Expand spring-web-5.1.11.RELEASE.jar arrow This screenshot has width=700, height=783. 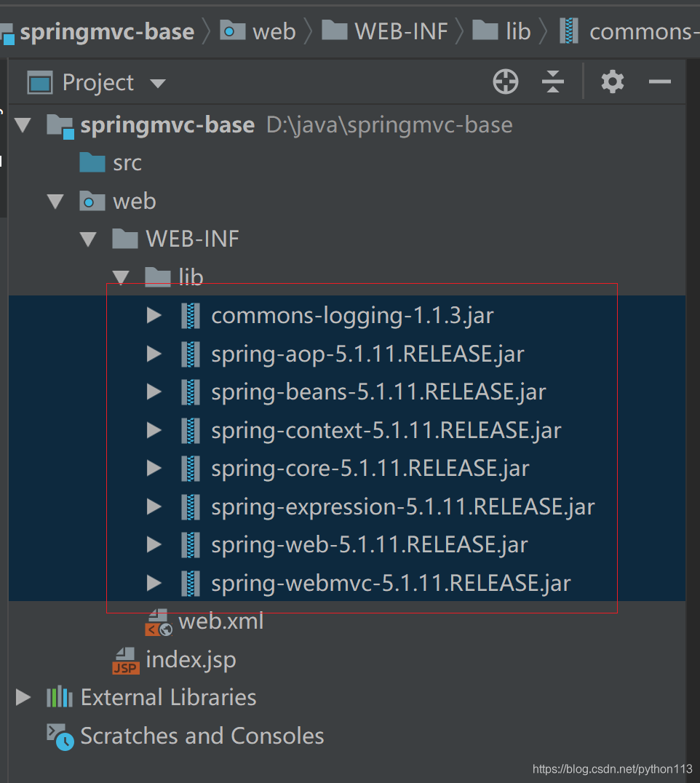point(154,545)
